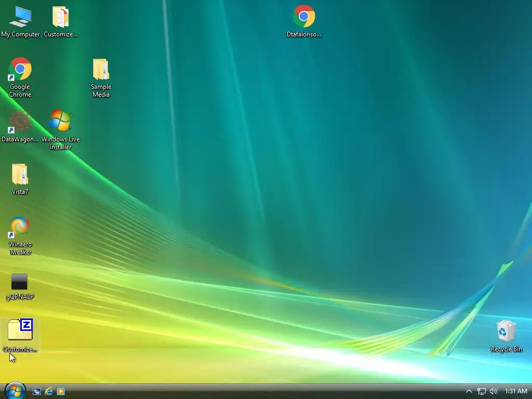Open the Start menu orb
Viewport: 532px width, 399px height.
click(15, 391)
